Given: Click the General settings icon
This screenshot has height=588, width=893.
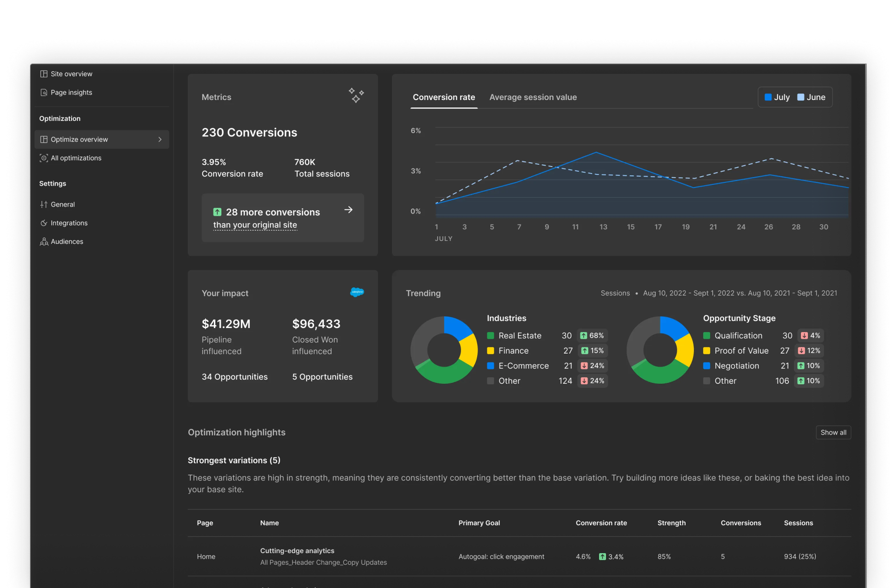Looking at the screenshot, I should (x=43, y=204).
